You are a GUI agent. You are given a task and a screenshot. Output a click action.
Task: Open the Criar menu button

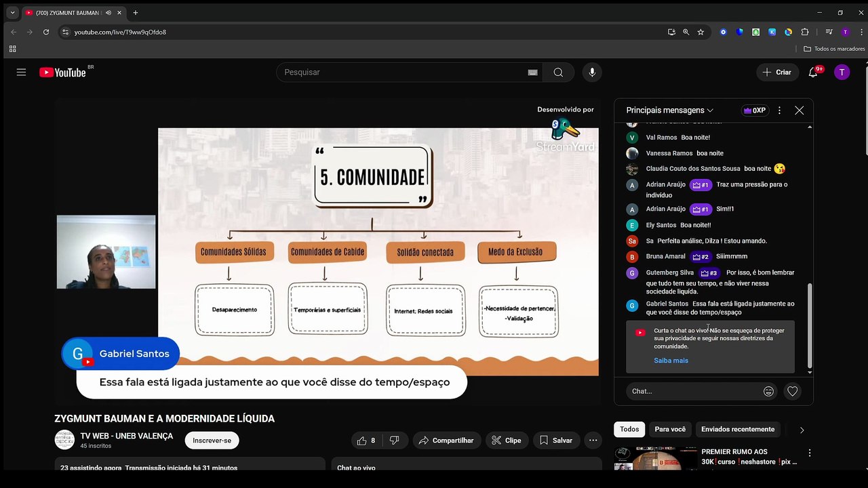coord(777,73)
